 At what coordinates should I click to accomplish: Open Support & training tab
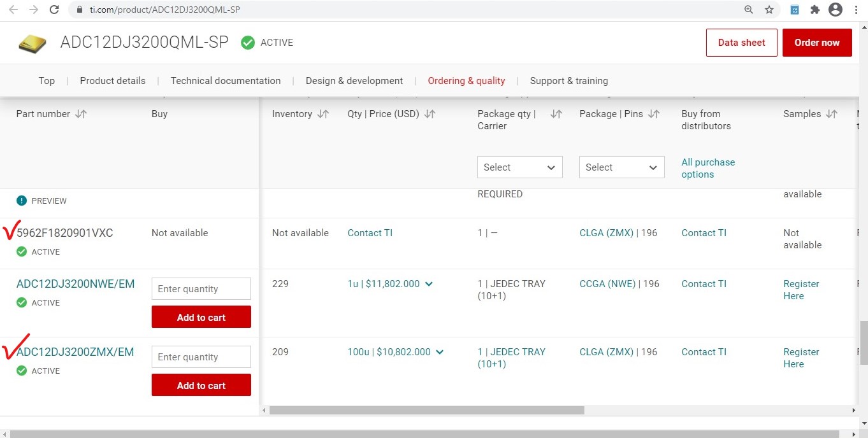coord(569,81)
